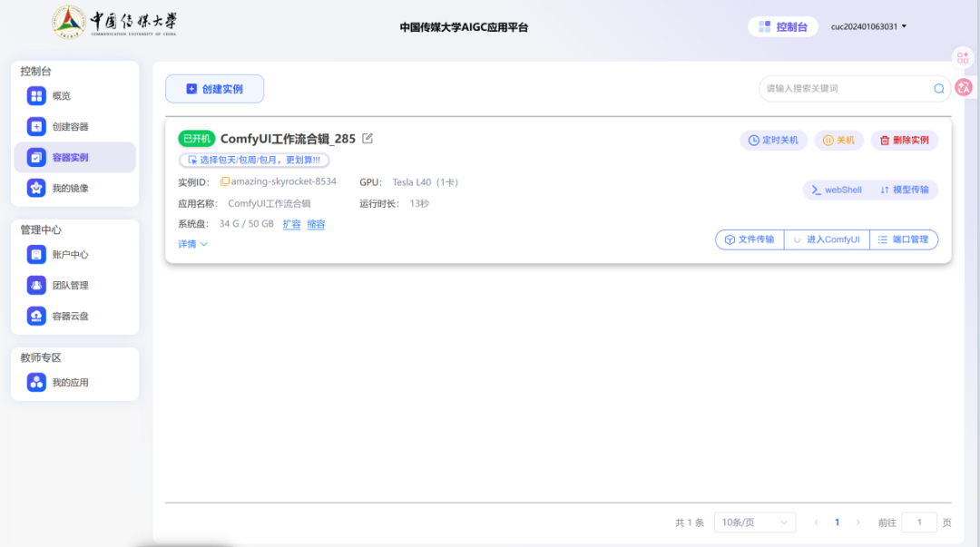Click the 创建容器 plus icon
Image resolution: width=980 pixels, height=547 pixels.
(36, 126)
